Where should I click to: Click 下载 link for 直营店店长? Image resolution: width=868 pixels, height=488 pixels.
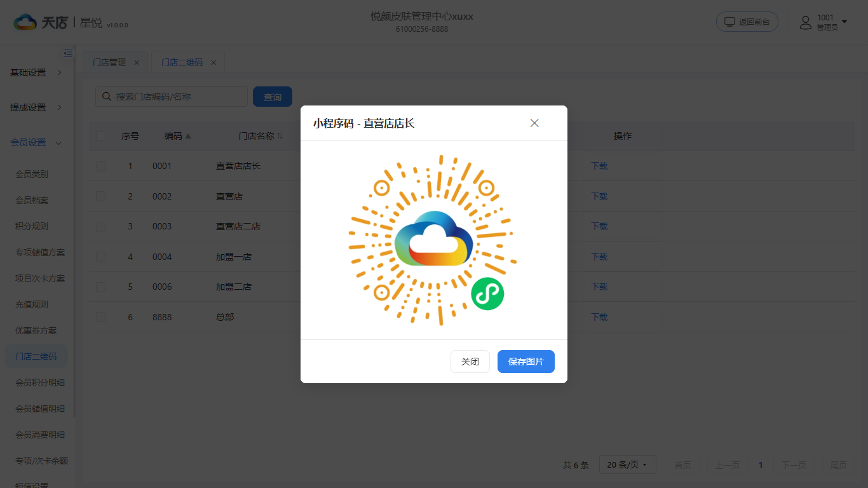[599, 166]
